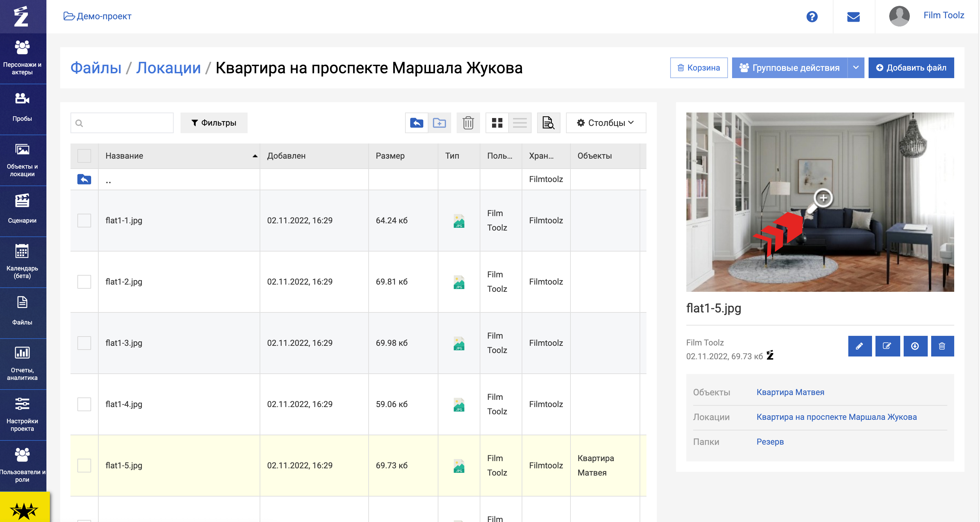The image size is (980, 522).
Task: Sort by Тип column header
Action: (x=459, y=156)
